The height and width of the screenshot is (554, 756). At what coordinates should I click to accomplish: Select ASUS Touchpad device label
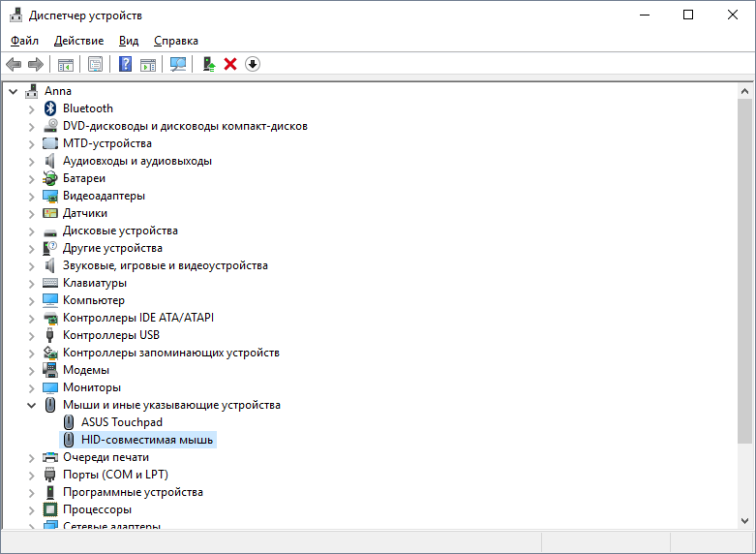tap(122, 422)
